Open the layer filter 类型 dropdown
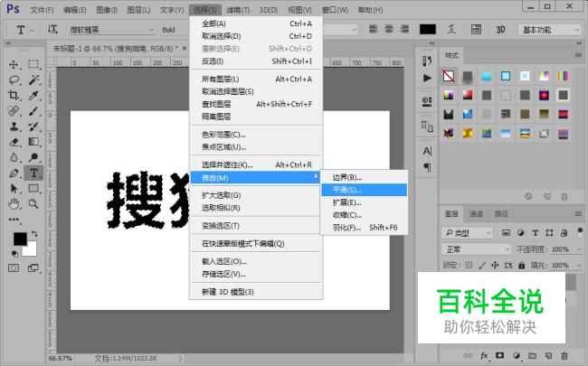The width and height of the screenshot is (588, 366). click(468, 233)
